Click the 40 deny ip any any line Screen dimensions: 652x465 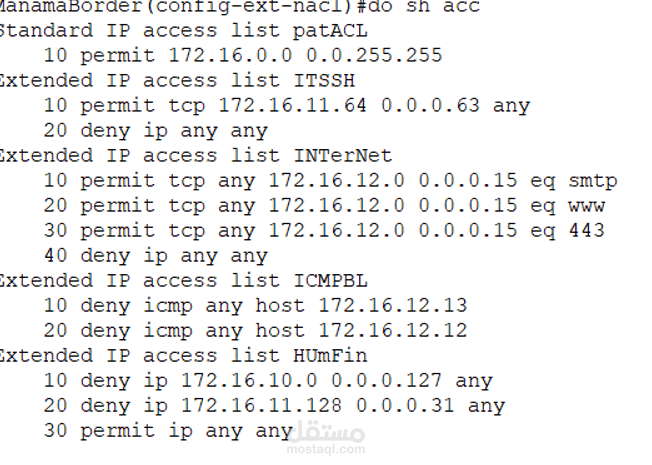coord(156,256)
